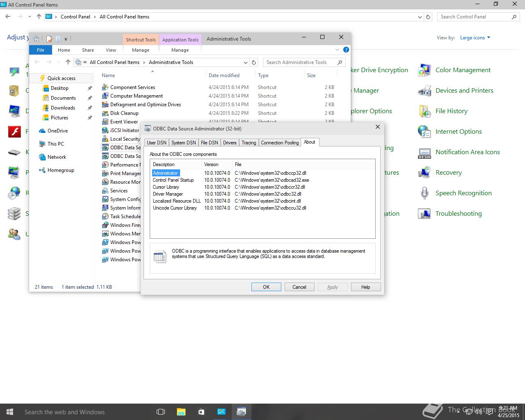Click Control Panel breadcrumb in address bar
Screen dimensions: 525x420
coord(75,17)
